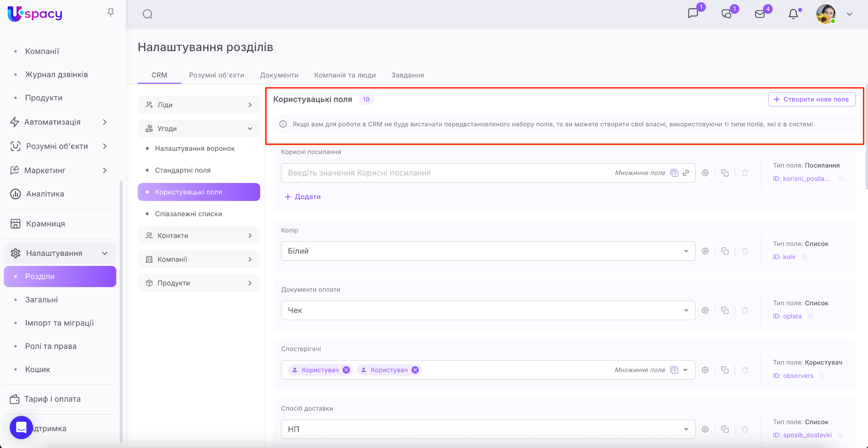
Task: Click Додати under Корисні посилання
Action: click(x=303, y=197)
